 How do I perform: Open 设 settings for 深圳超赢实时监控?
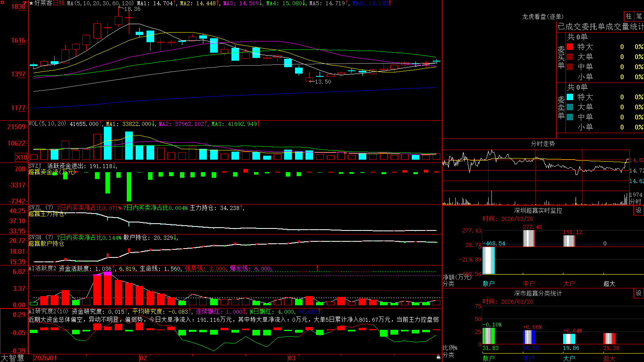click(x=639, y=210)
